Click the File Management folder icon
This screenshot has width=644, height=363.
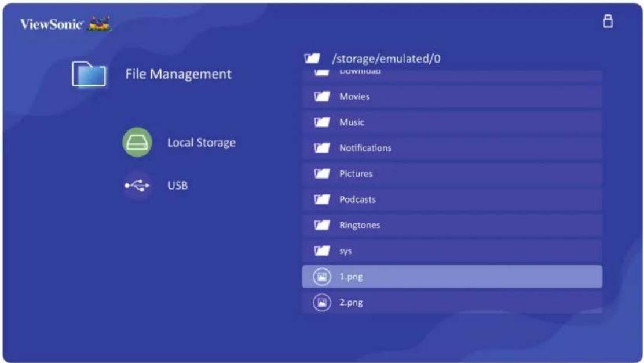click(89, 74)
